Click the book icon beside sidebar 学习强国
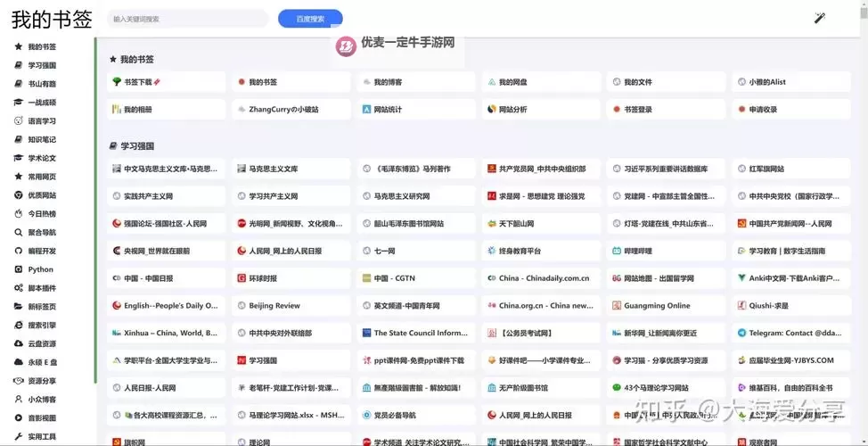Image resolution: width=868 pixels, height=446 pixels. [x=18, y=65]
